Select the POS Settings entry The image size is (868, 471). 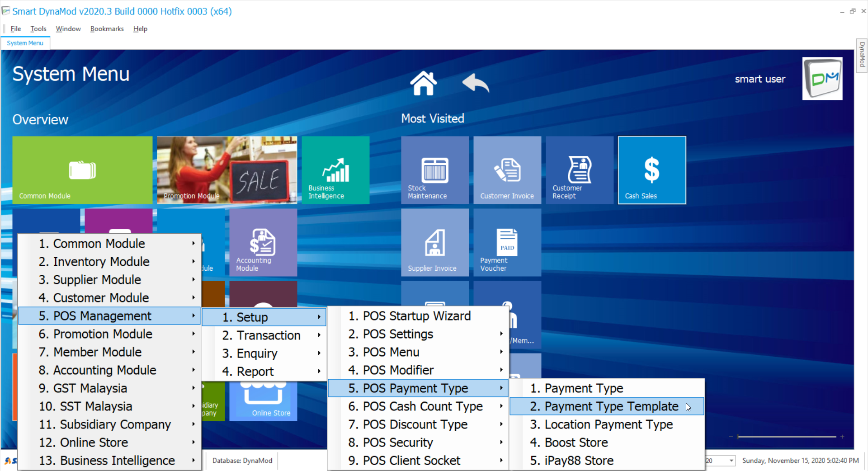[x=418, y=334]
